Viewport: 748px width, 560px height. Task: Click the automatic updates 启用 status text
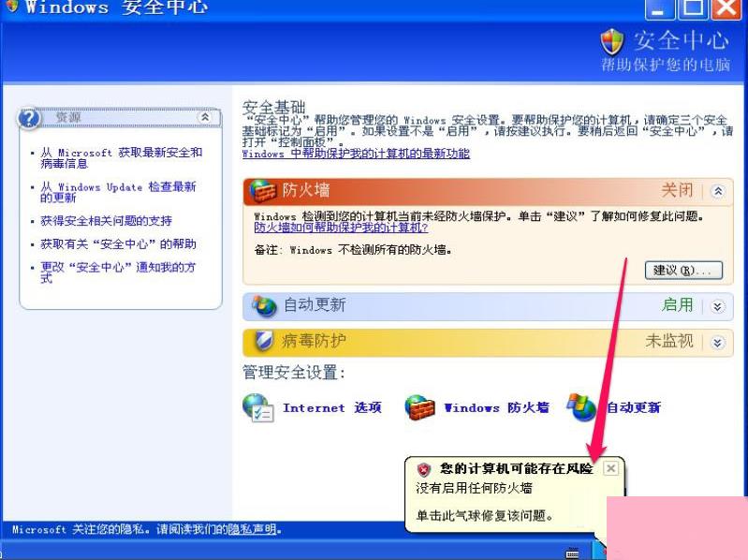[677, 304]
